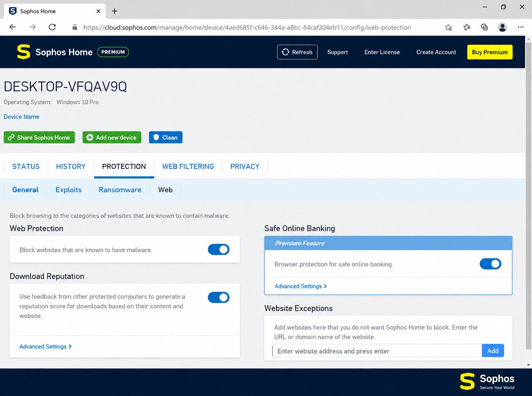Viewport: 532px width, 396px height.
Task: Open the browser profile avatar
Action: coord(502,27)
